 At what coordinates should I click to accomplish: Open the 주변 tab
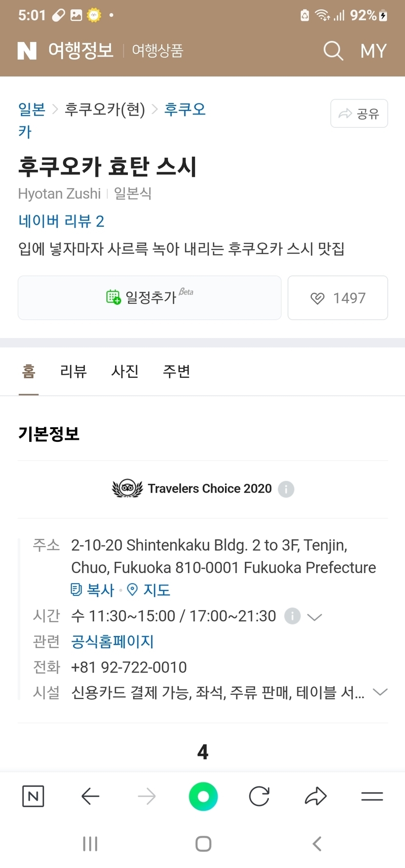coord(176,372)
